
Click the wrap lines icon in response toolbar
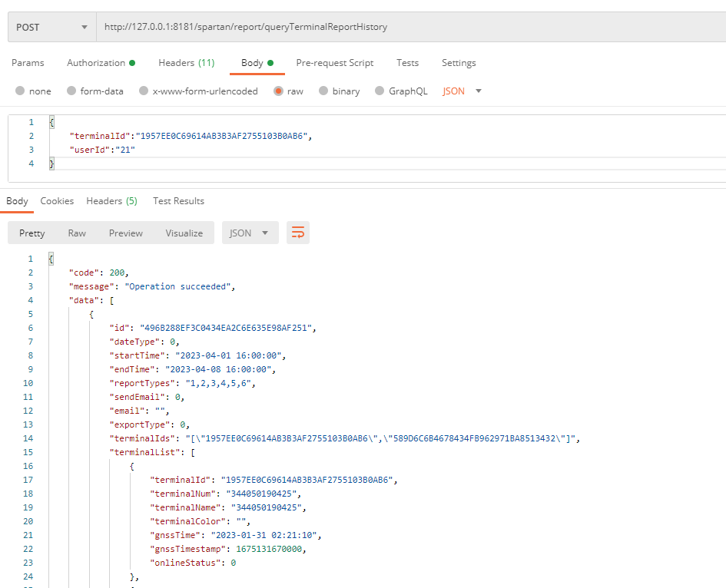tap(298, 233)
